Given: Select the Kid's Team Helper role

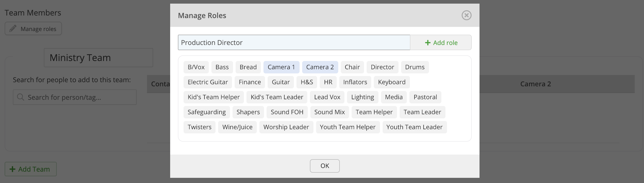Looking at the screenshot, I should tap(214, 97).
